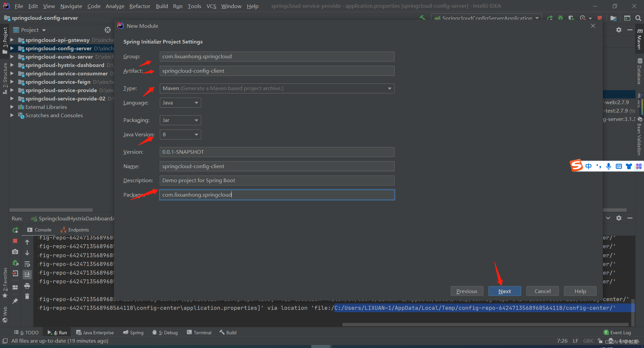
Task: Open the Refactor menu
Action: tap(140, 6)
